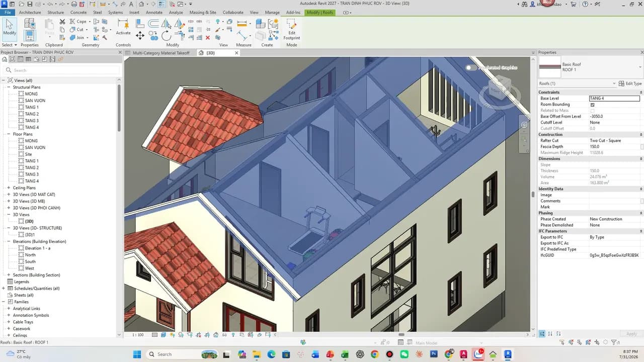Click the Project Browser search field
Viewport: 644px width, 362px height.
coord(61,70)
